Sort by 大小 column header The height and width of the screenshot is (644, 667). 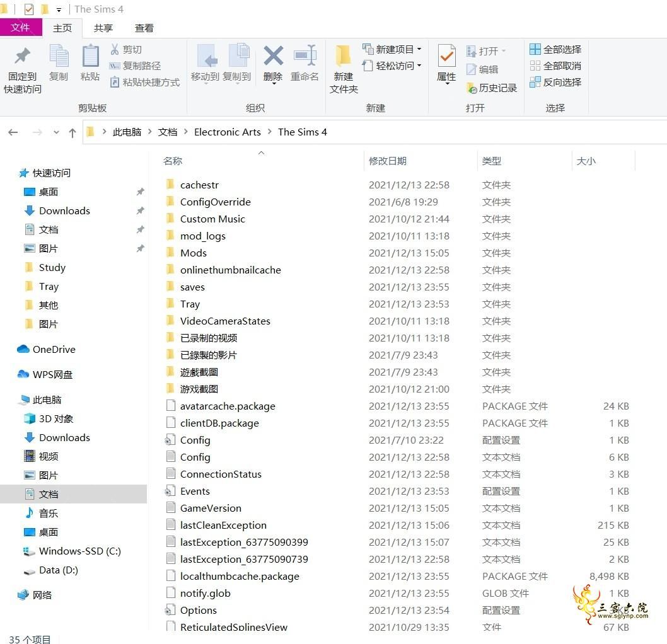[586, 161]
